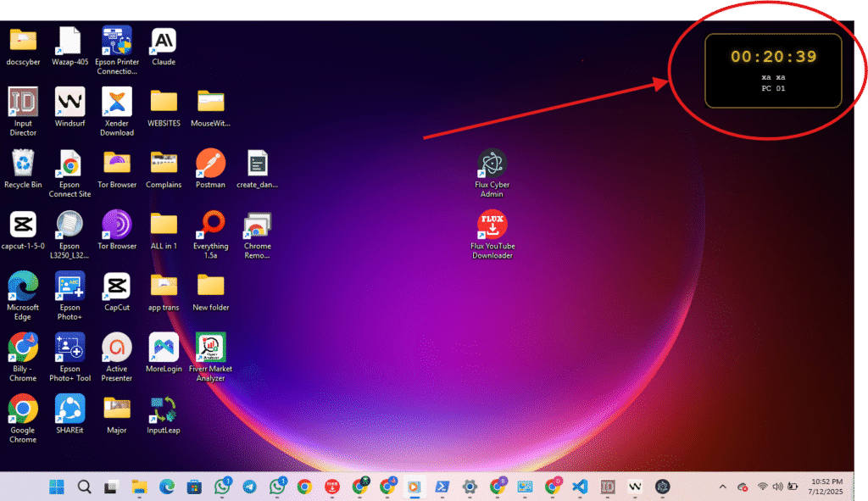Viewport: 868px width, 501px height.
Task: Open the app trans folder
Action: 164,287
